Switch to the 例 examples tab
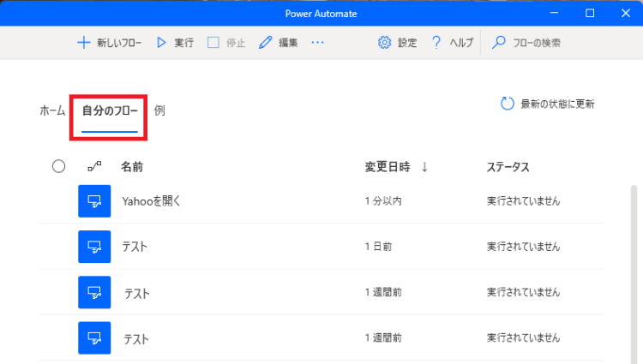 [x=159, y=110]
